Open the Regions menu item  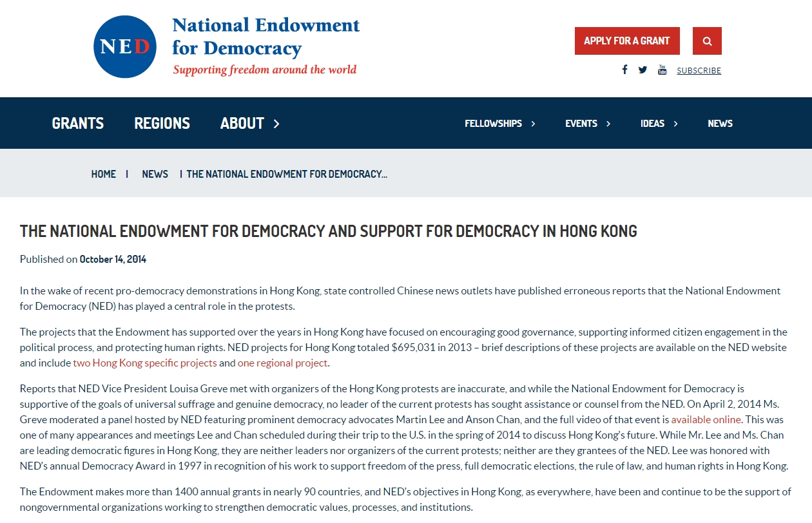click(x=162, y=123)
